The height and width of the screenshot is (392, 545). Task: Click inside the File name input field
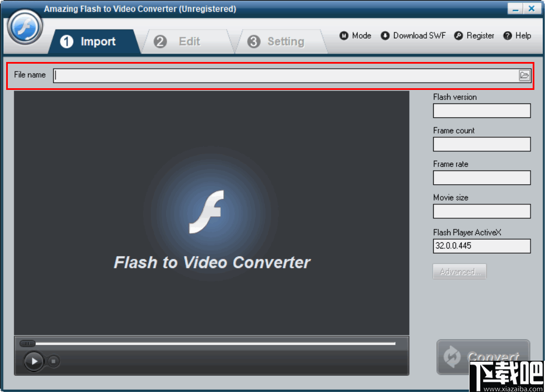(224, 74)
